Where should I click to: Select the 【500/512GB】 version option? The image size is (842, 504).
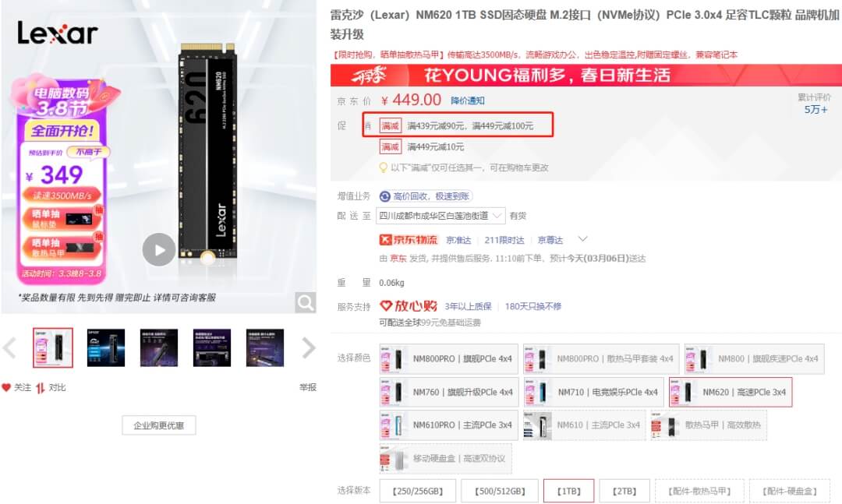(x=500, y=491)
